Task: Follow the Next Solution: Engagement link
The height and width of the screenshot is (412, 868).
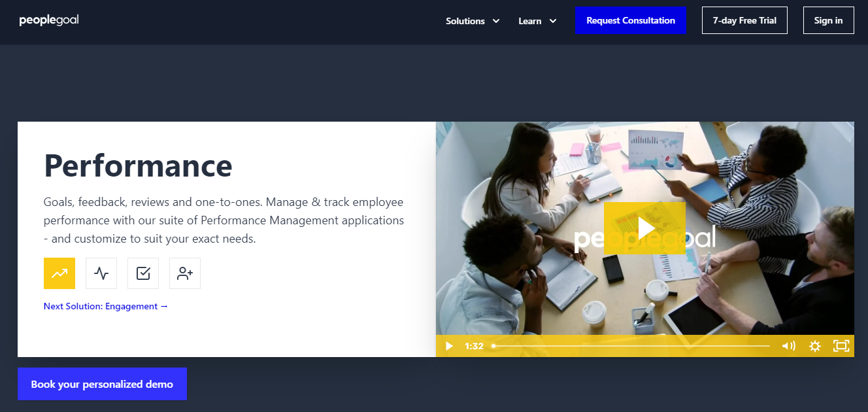Action: (105, 305)
